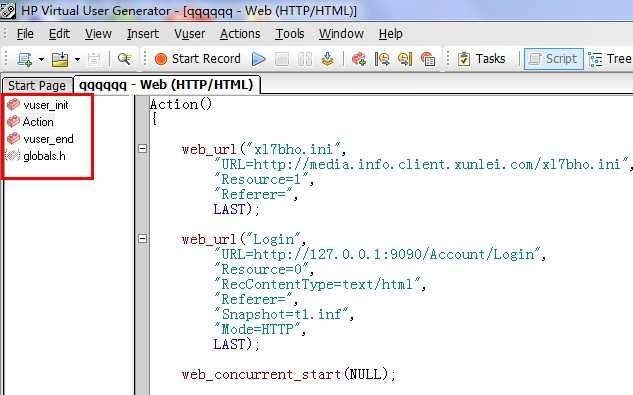633x395 pixels.
Task: Click the Action() function header text
Action: pos(181,105)
